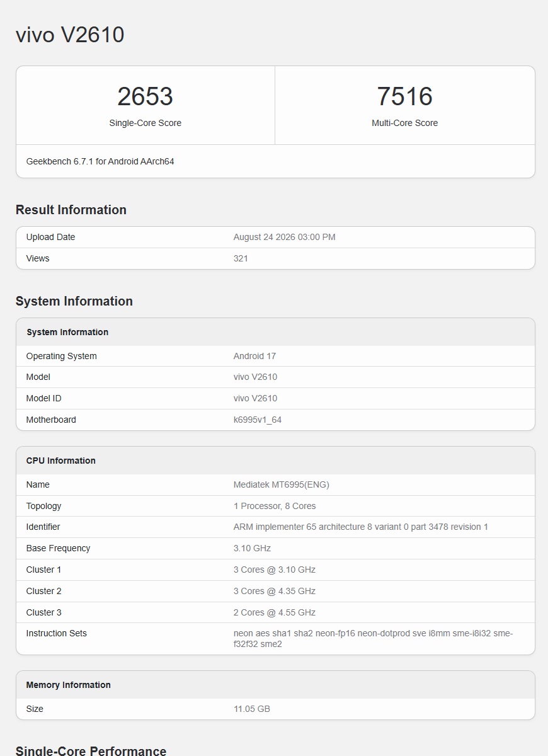Select the 2 Cores @ 4.55 GHz value
548x756 pixels.
coord(275,612)
